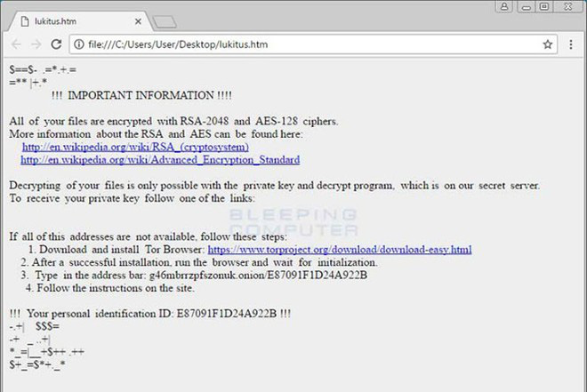Open the RSA cryptosystem Wikipedia link

coord(135,147)
